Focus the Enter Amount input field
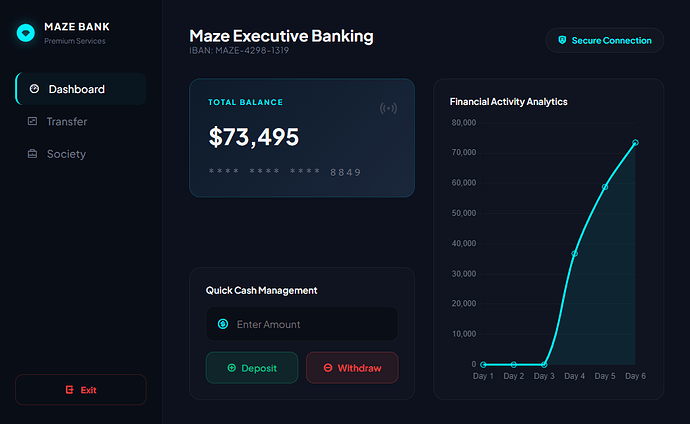The width and height of the screenshot is (690, 424). click(x=302, y=324)
